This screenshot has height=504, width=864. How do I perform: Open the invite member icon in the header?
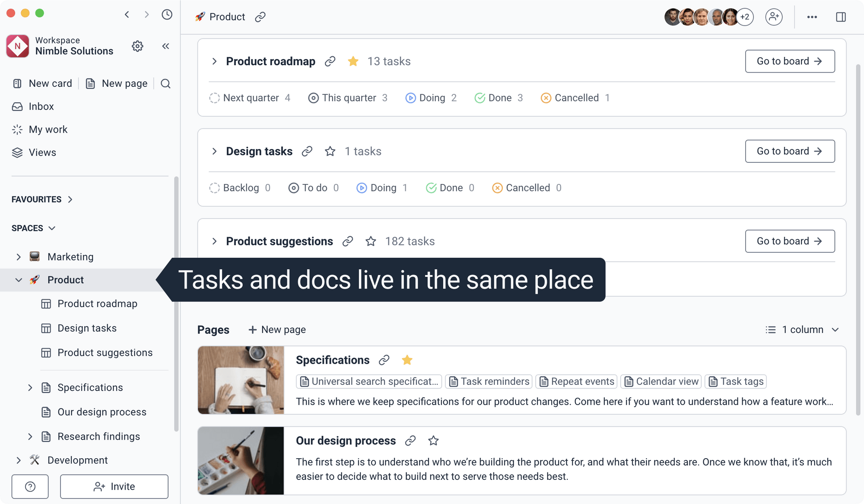[x=774, y=17]
